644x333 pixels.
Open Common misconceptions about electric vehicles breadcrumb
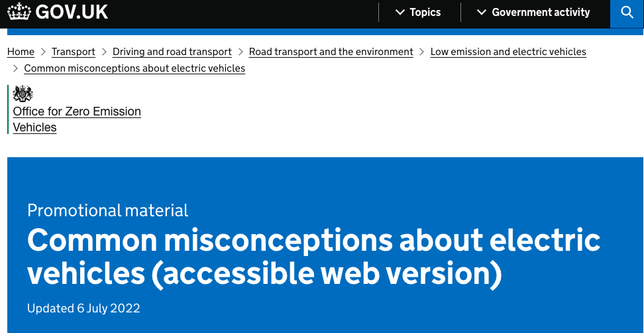(134, 68)
